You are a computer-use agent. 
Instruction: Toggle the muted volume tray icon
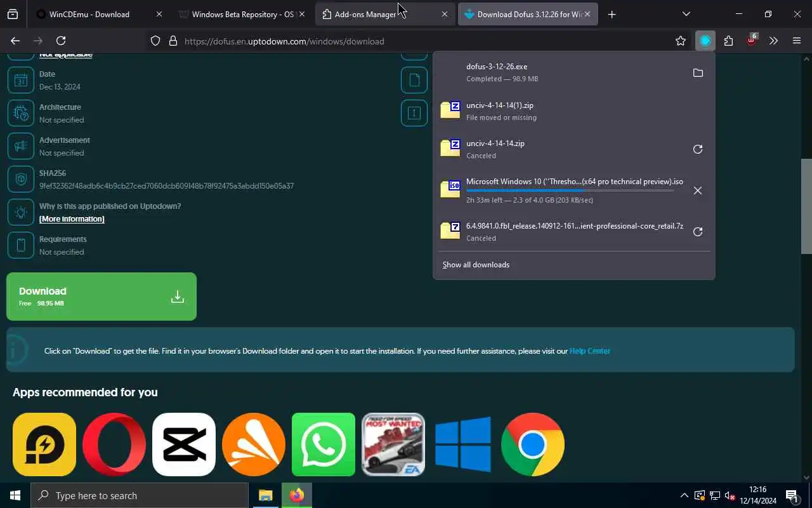[x=730, y=495]
